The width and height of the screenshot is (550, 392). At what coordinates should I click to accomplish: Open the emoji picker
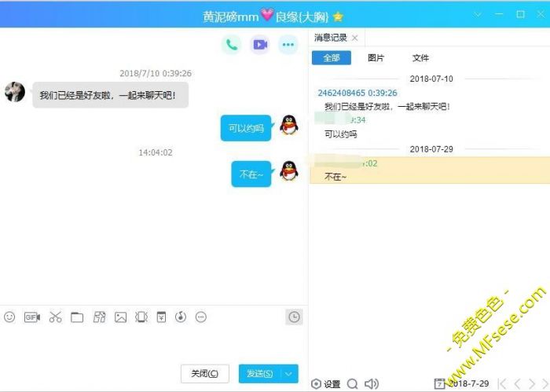pos(9,317)
